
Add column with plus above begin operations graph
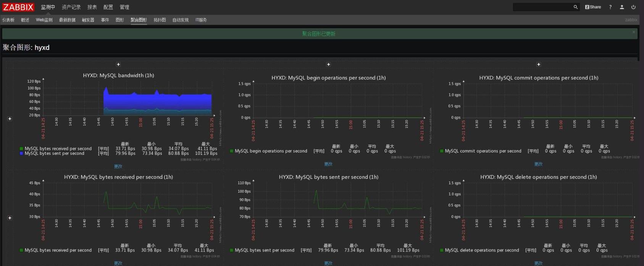(328, 65)
